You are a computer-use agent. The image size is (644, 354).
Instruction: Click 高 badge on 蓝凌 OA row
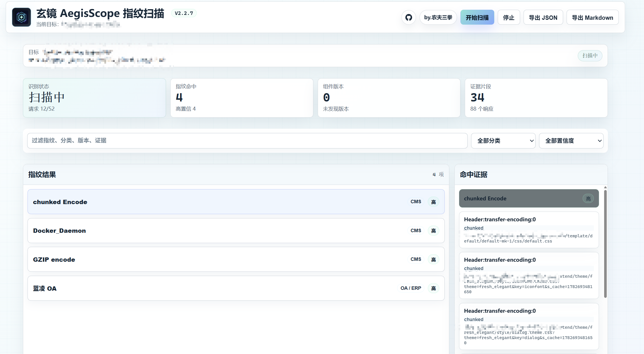[x=434, y=288]
